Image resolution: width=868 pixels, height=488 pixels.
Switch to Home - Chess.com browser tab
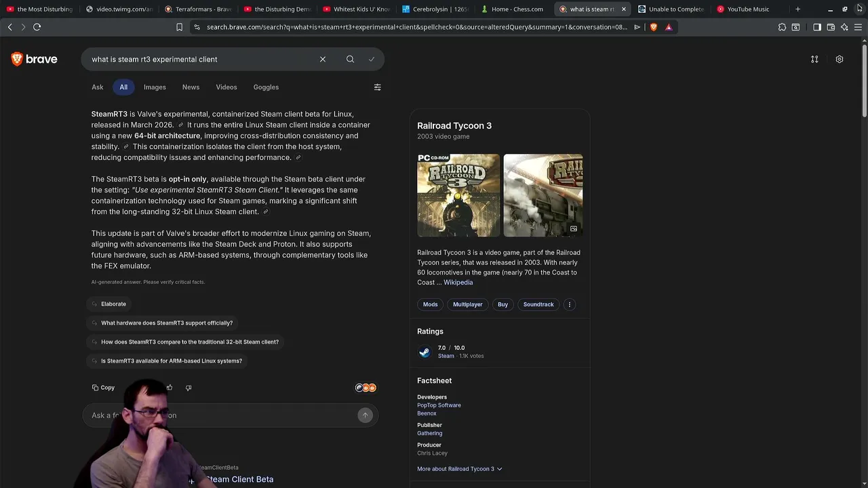tap(512, 9)
